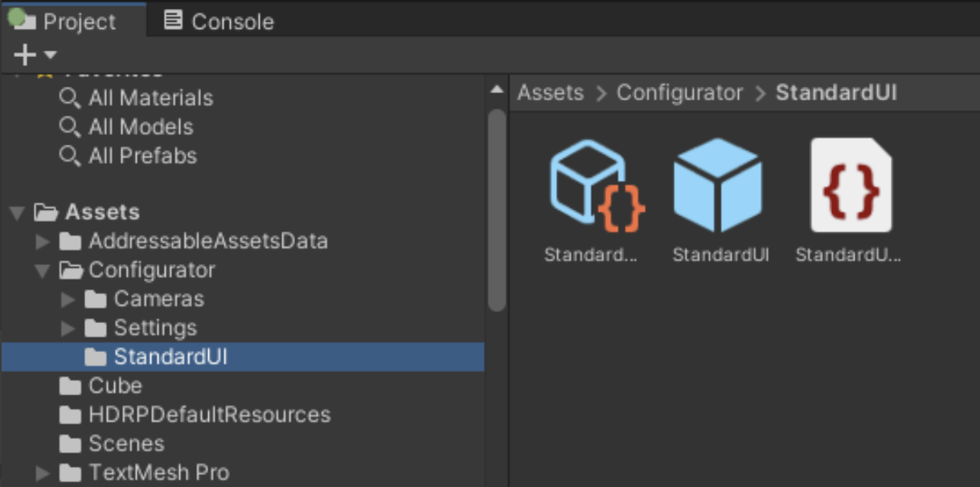The width and height of the screenshot is (980, 487).
Task: Expand the AddressableAssetsData folder
Action: click(x=43, y=241)
